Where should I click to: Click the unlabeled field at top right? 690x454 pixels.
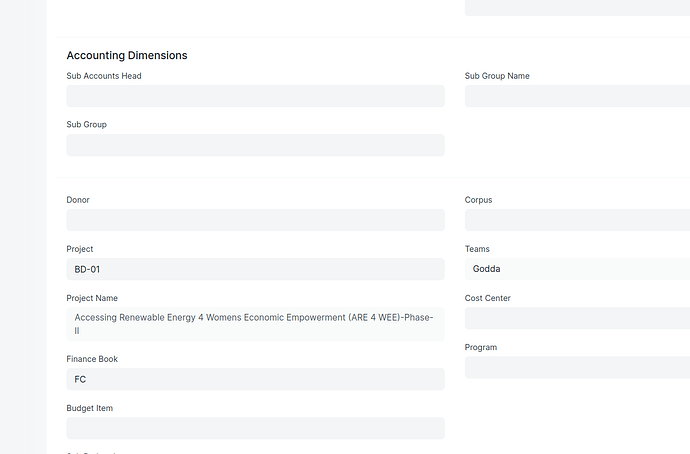click(x=577, y=7)
